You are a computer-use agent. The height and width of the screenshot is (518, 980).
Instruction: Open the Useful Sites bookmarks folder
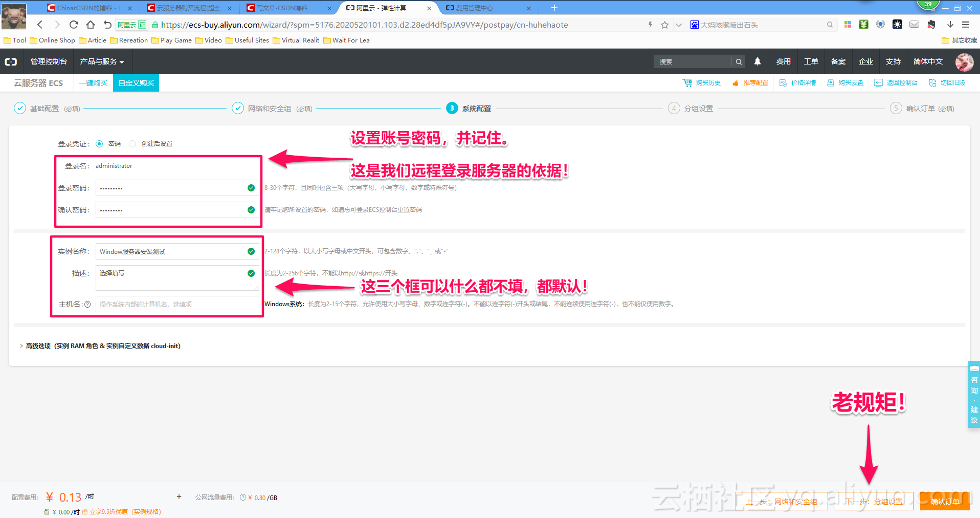tap(247, 40)
